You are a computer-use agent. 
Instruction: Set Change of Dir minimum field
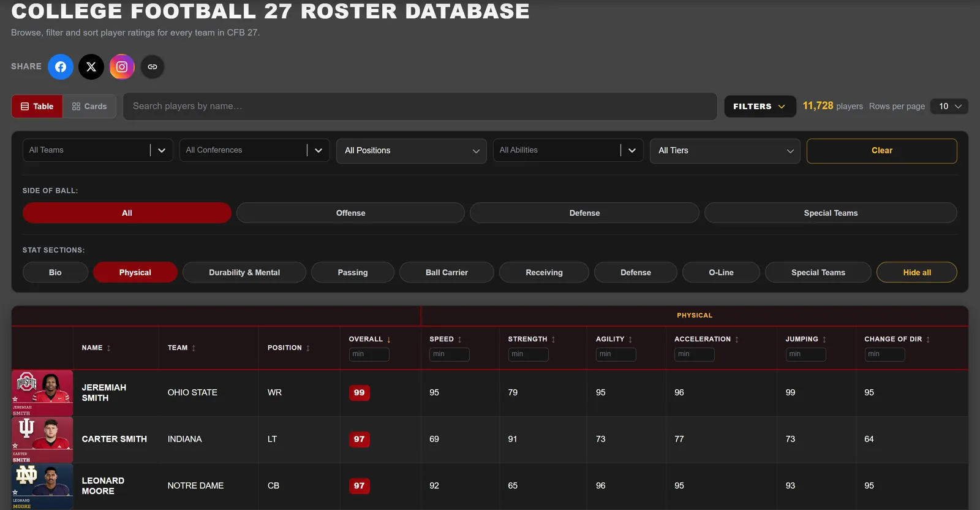[x=884, y=354]
